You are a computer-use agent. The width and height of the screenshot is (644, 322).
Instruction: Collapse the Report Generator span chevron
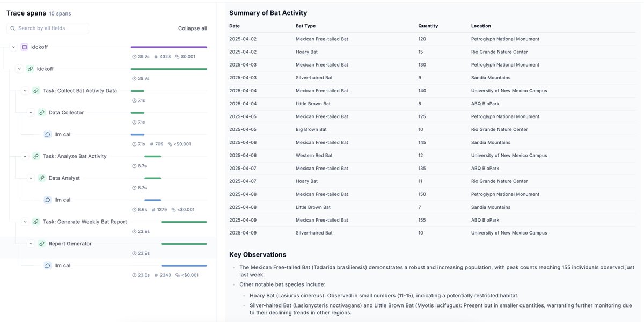click(31, 244)
